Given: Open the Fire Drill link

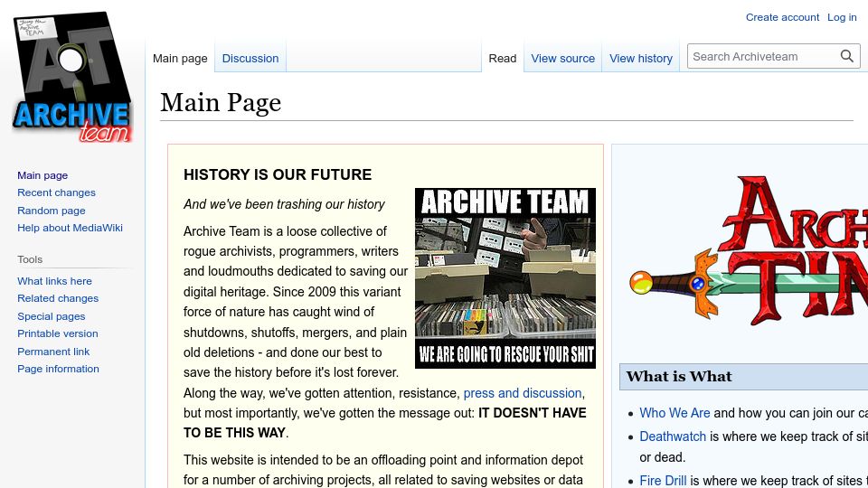Looking at the screenshot, I should click(x=663, y=480).
